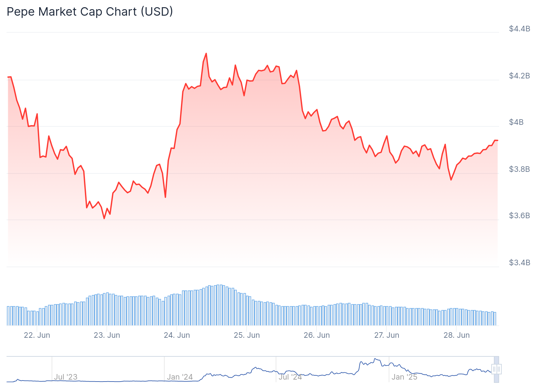Click the 22. Jun date label
537x392 pixels.
pos(37,335)
